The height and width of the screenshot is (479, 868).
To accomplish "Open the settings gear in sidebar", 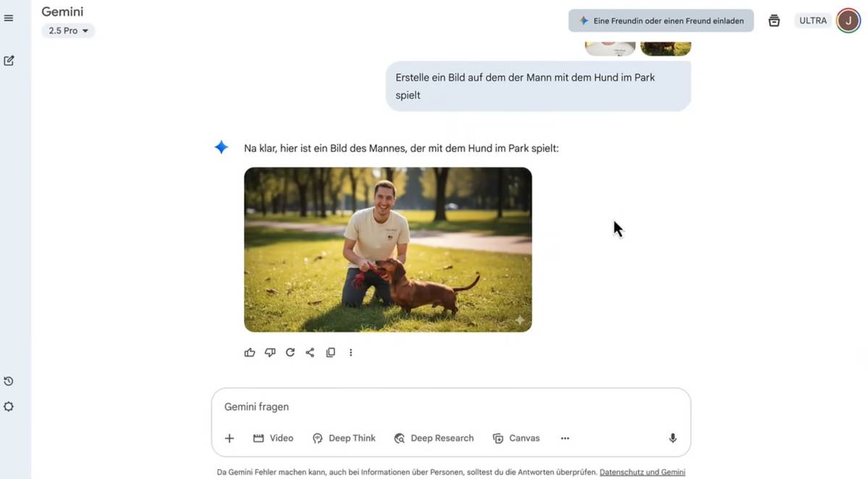I will (x=9, y=407).
